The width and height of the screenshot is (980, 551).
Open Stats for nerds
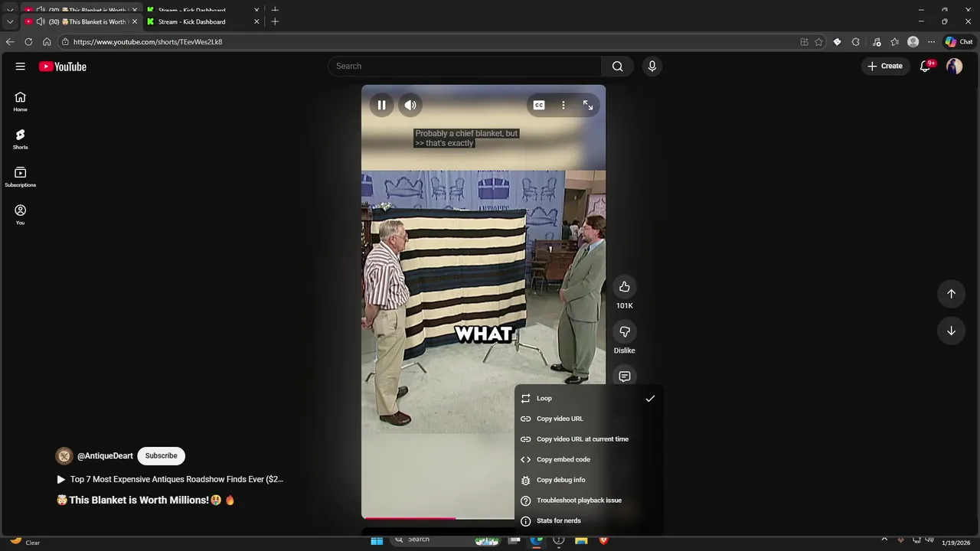click(x=588, y=520)
